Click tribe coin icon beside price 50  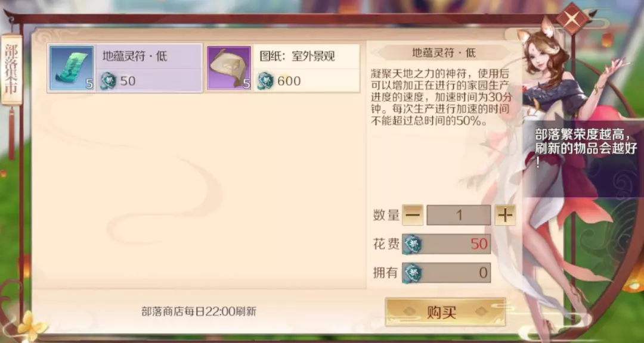pos(108,81)
